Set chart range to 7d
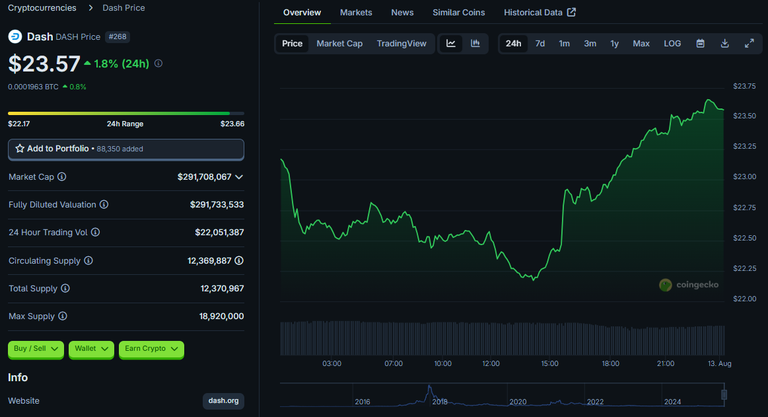768x417 pixels. [x=540, y=44]
